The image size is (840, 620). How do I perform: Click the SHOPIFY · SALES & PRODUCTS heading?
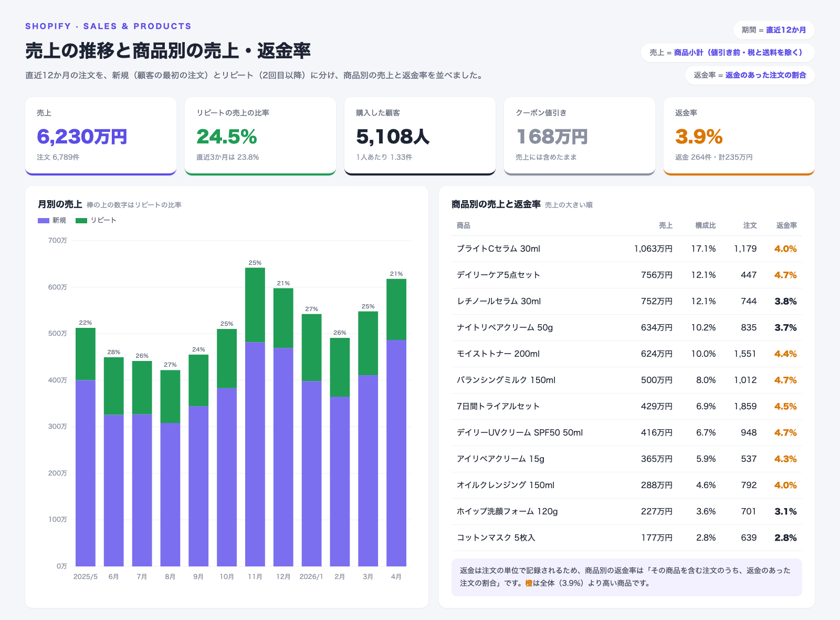tap(108, 26)
